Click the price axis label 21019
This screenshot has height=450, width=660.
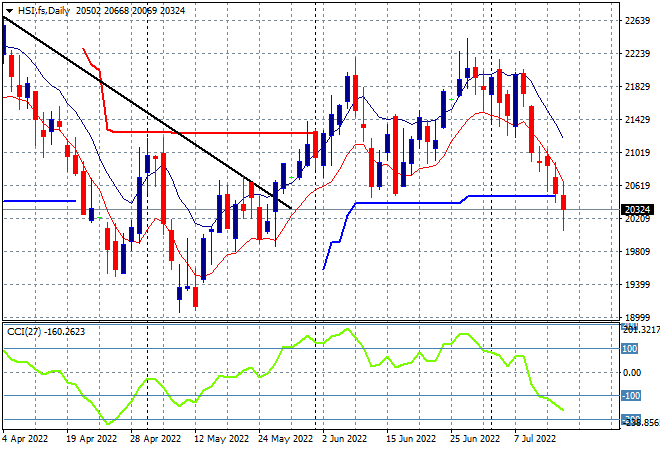pos(637,152)
